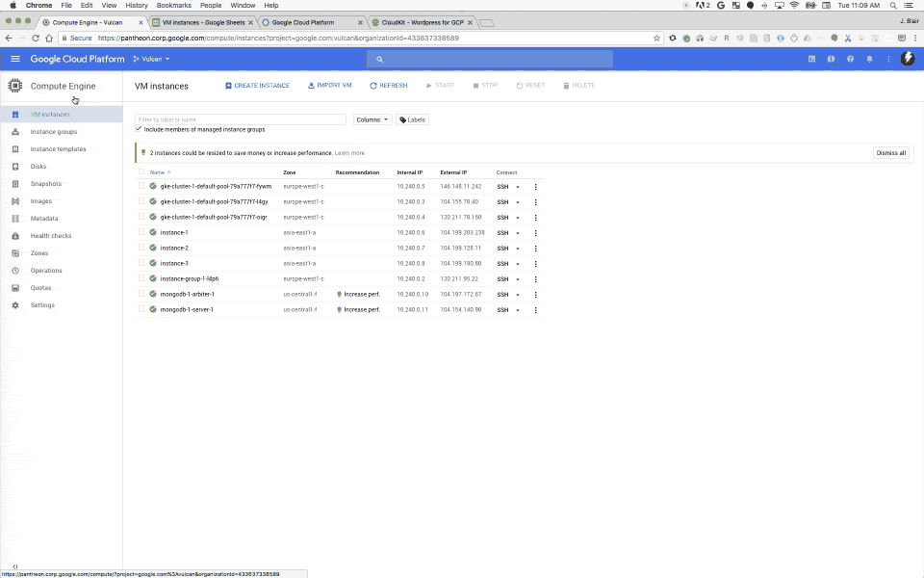
Task: Open the Disks section in sidebar
Action: 38,167
